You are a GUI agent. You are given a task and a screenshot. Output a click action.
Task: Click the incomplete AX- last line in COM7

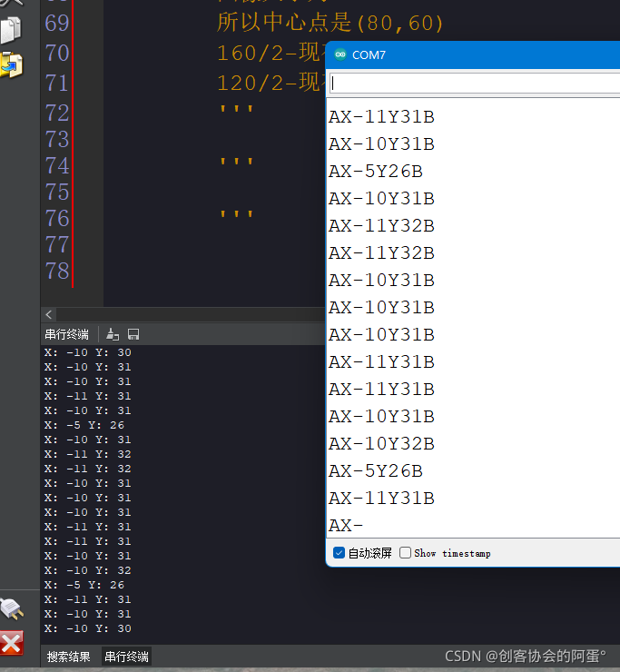coord(346,526)
